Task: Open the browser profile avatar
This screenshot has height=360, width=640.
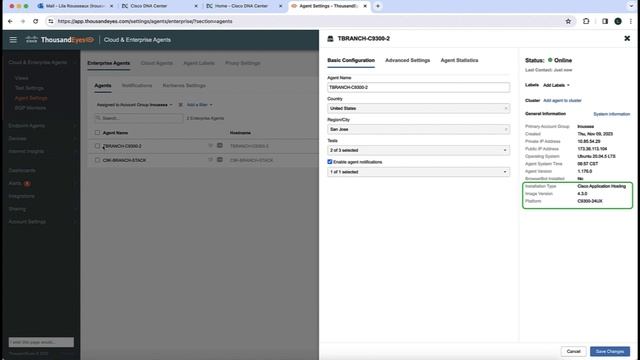Action: pyautogui.click(x=618, y=21)
